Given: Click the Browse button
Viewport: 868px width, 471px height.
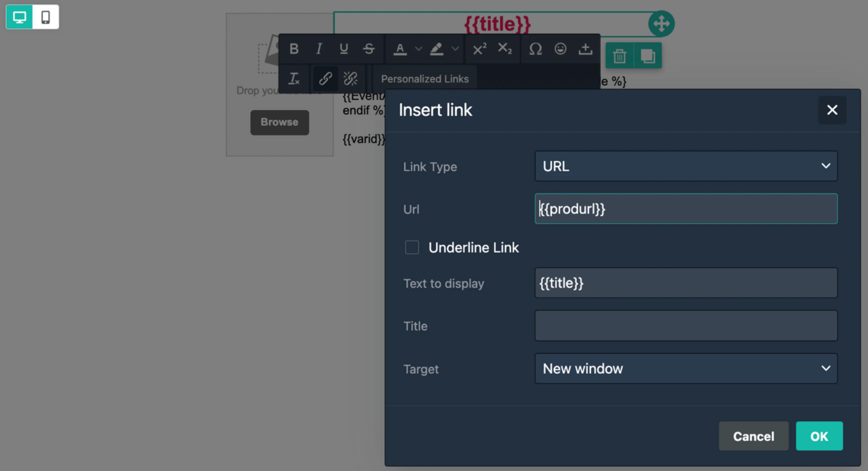Looking at the screenshot, I should 279,122.
